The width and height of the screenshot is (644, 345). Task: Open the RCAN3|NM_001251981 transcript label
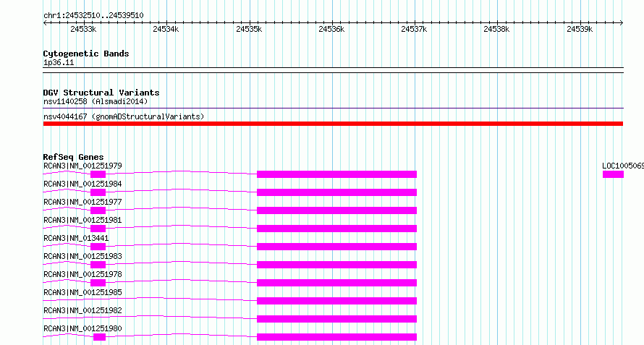click(82, 220)
